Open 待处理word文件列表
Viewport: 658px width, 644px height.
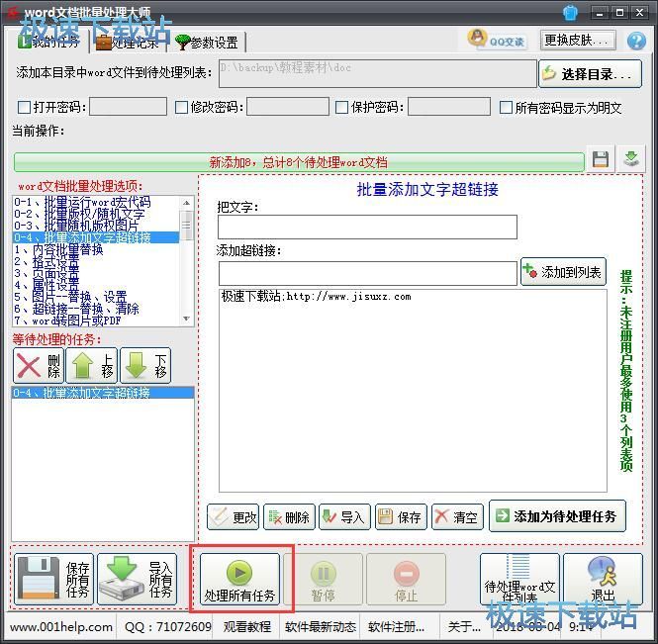519,579
